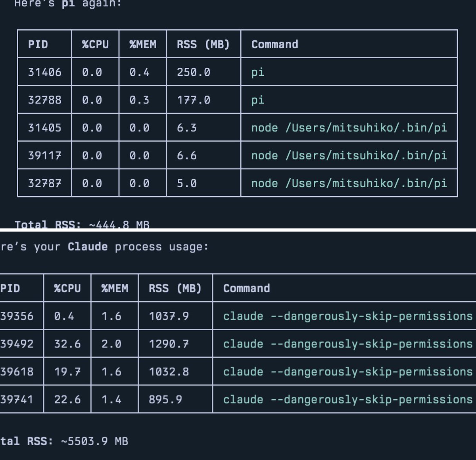The height and width of the screenshot is (460, 476).
Task: Click node /Users/mitsuhiko/.bin/pi in row 39117
Action: coord(349,155)
